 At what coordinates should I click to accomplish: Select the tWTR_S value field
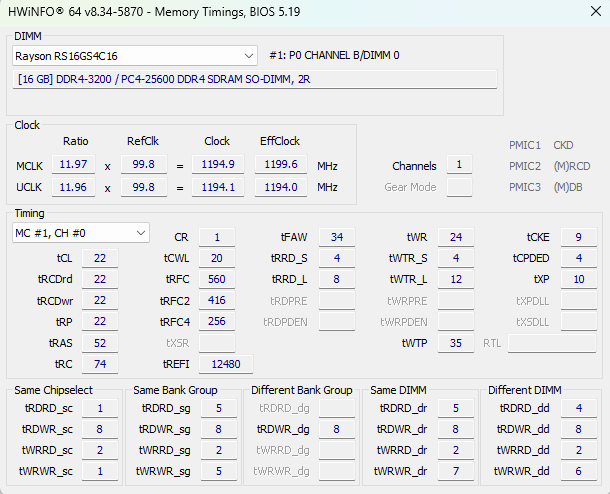point(456,258)
